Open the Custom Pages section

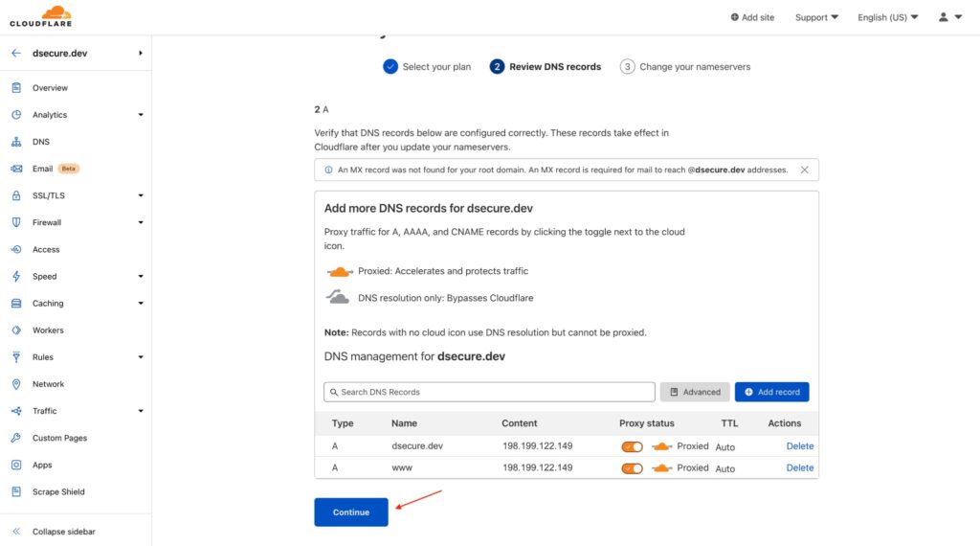tap(60, 437)
